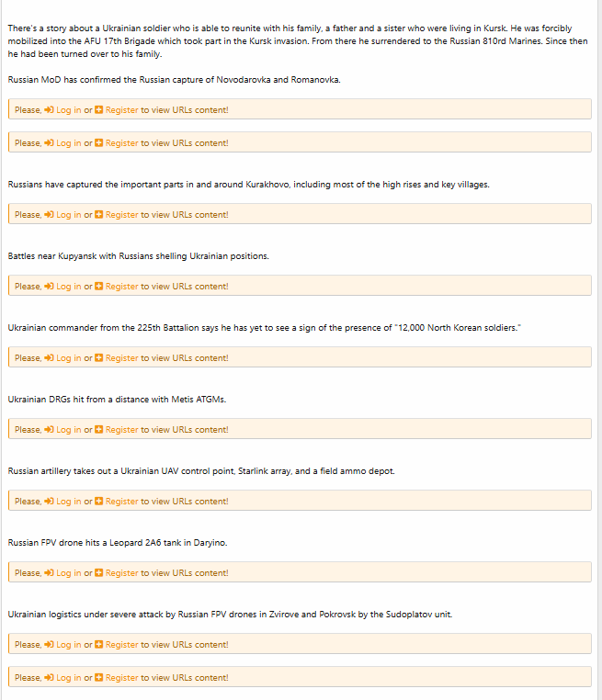The image size is (602, 700).
Task: Select Register link below North Korean soldiers statement
Action: tap(121, 358)
